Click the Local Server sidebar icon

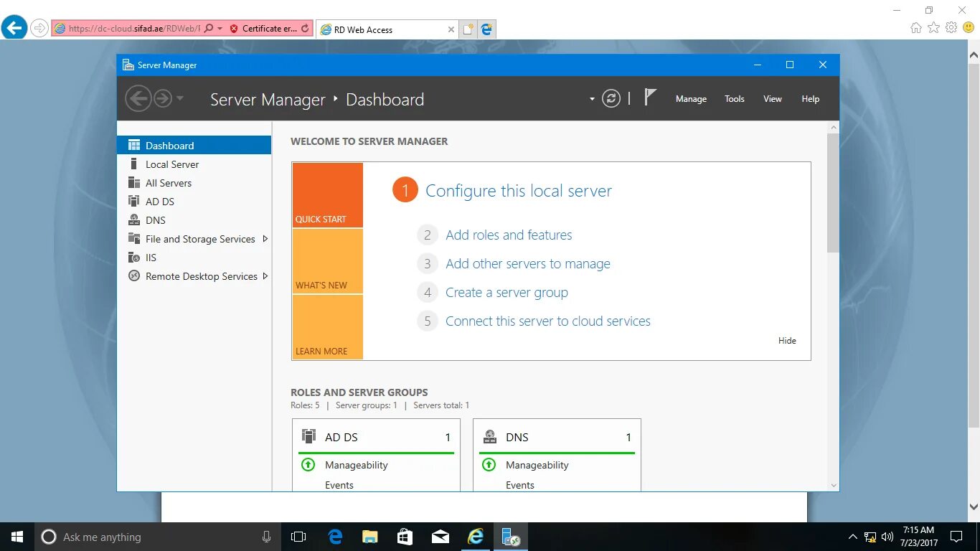tap(133, 164)
